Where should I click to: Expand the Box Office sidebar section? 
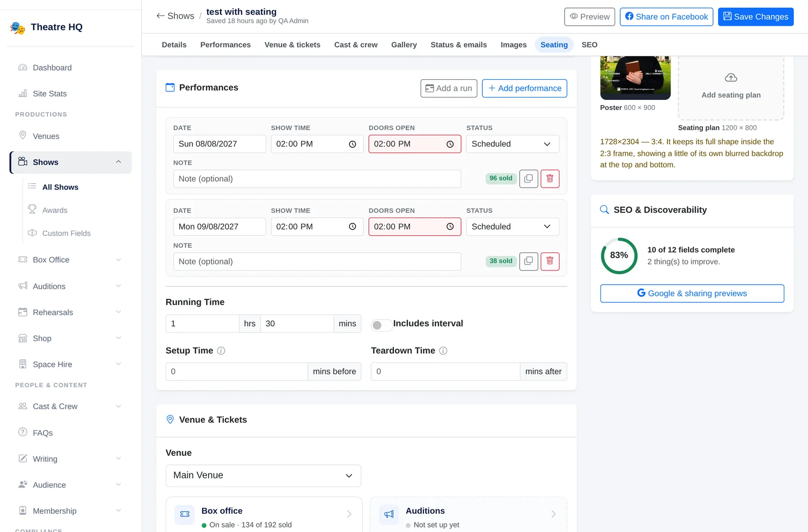[x=119, y=260]
